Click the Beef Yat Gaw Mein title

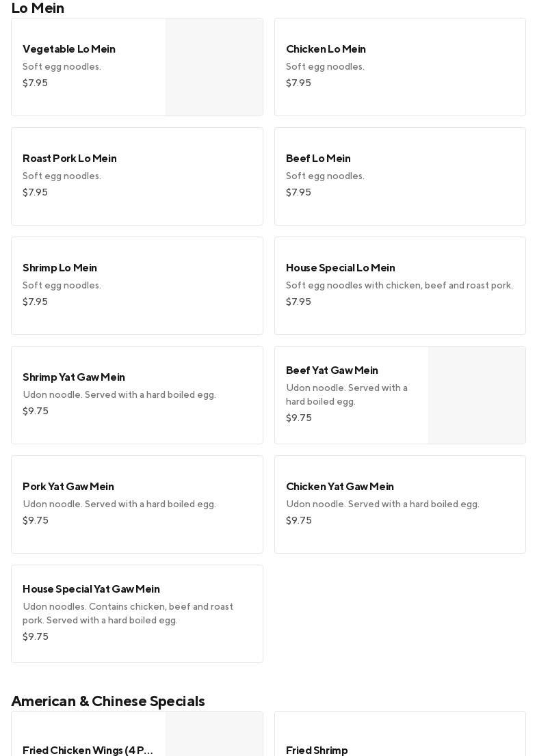click(332, 370)
